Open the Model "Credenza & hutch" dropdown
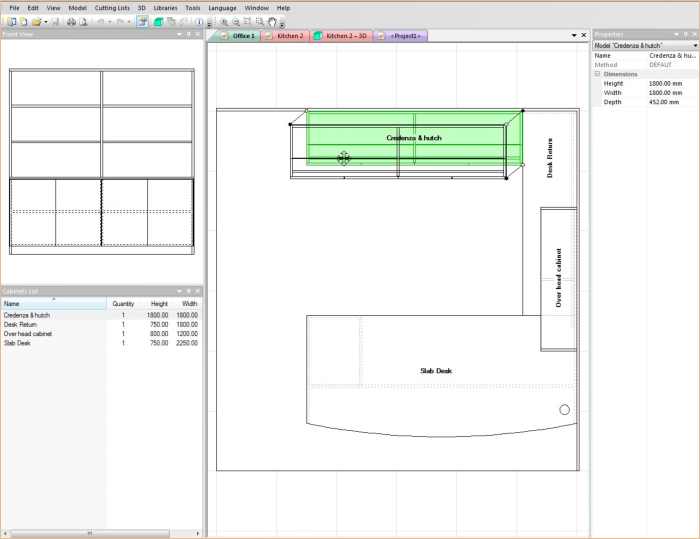Viewport: 700px width, 539px height. tap(694, 45)
